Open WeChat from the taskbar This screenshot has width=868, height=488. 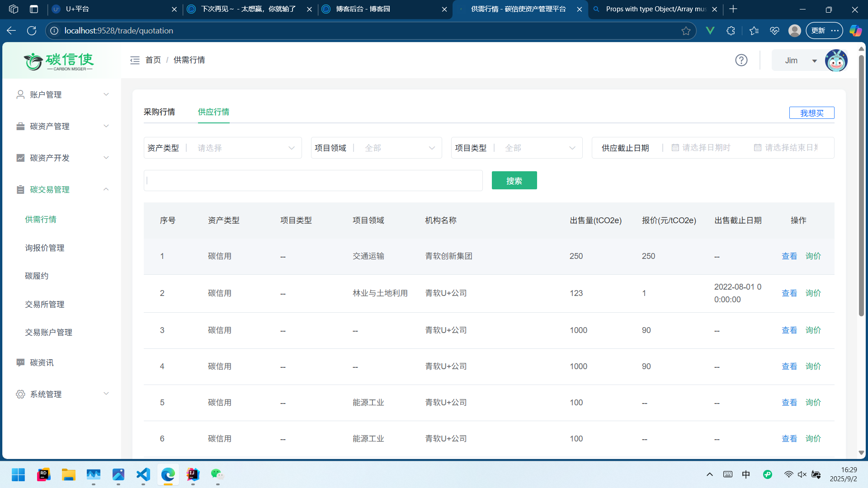coord(217,474)
